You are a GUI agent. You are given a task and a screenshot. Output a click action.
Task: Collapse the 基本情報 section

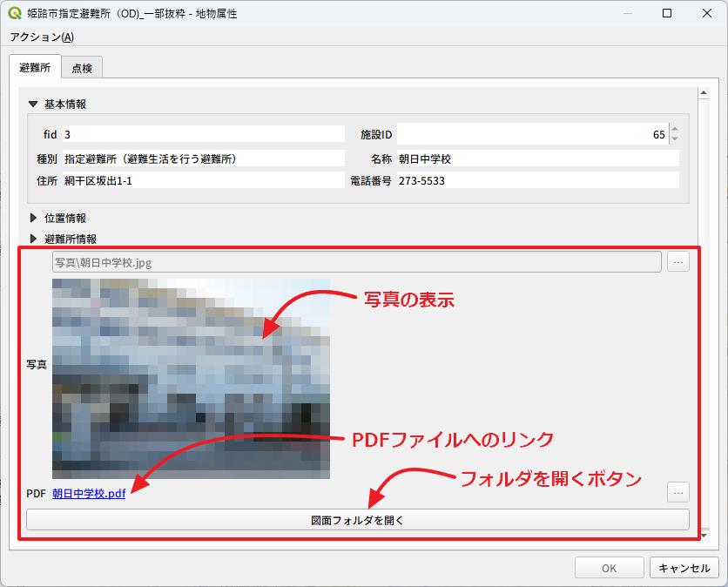point(33,104)
